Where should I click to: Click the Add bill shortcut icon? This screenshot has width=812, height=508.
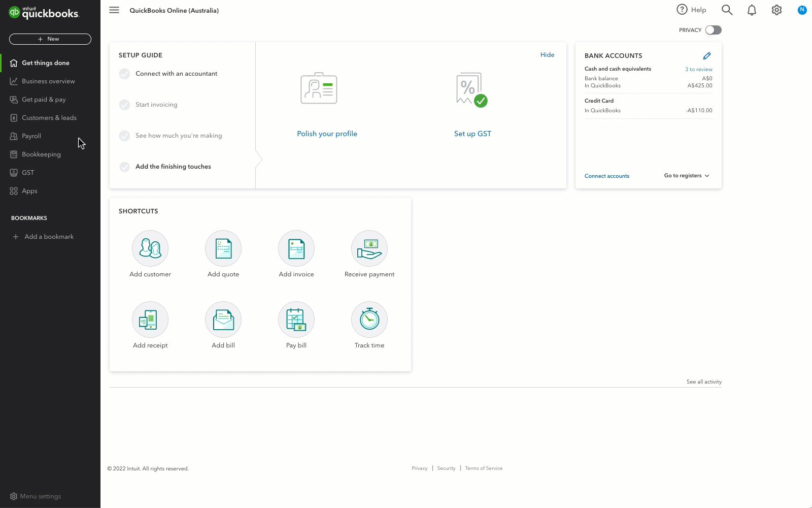(223, 320)
